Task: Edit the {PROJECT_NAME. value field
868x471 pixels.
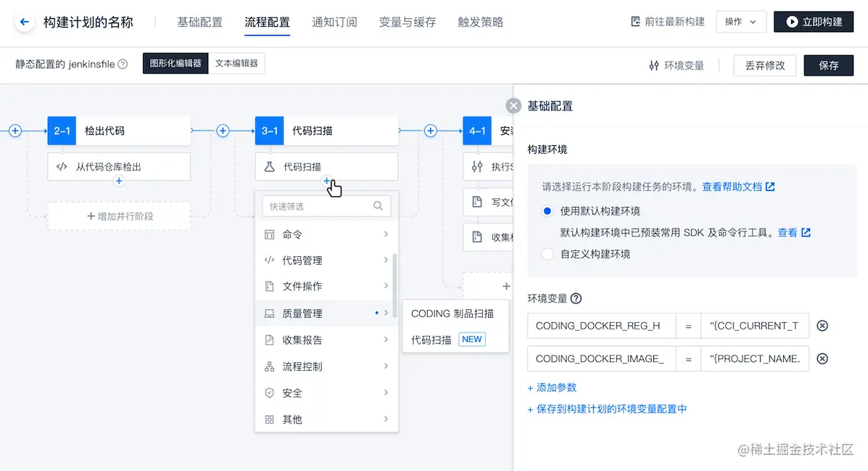Action: point(755,359)
